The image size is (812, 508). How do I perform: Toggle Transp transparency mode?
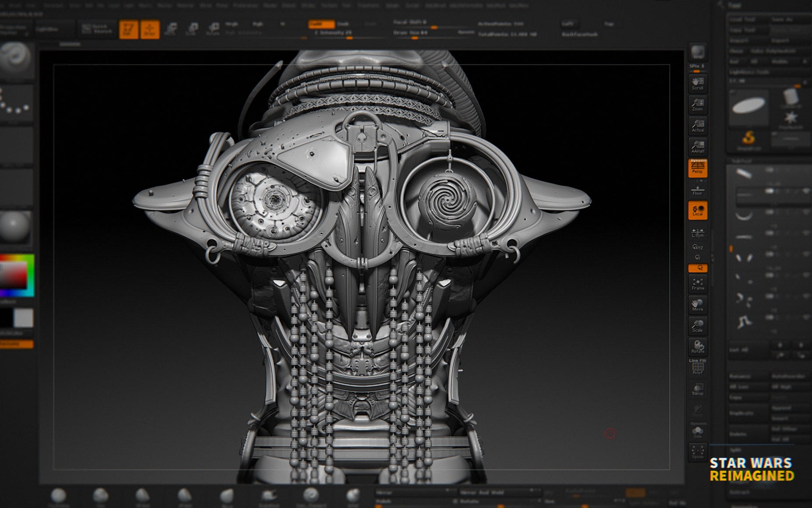point(697,388)
